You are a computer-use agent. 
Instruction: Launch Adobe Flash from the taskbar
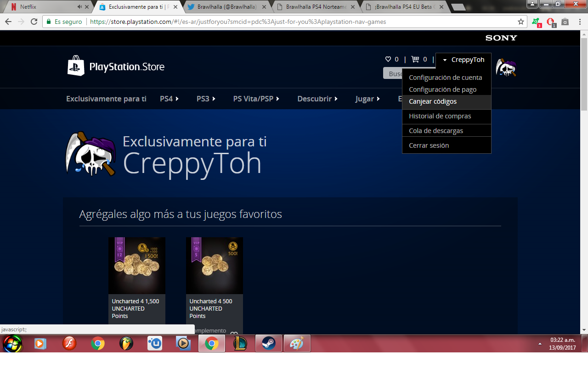[x=69, y=343]
